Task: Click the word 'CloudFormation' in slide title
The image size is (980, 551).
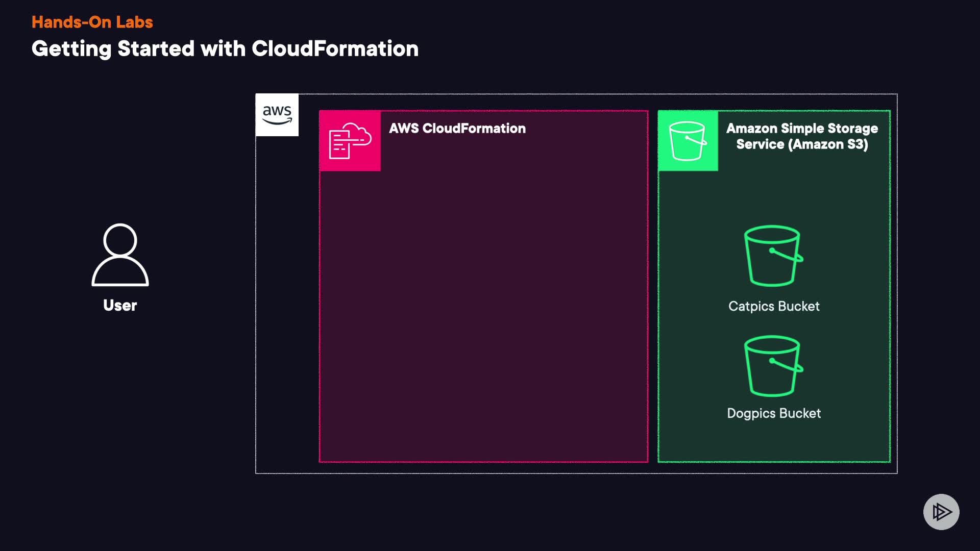Action: [x=335, y=49]
